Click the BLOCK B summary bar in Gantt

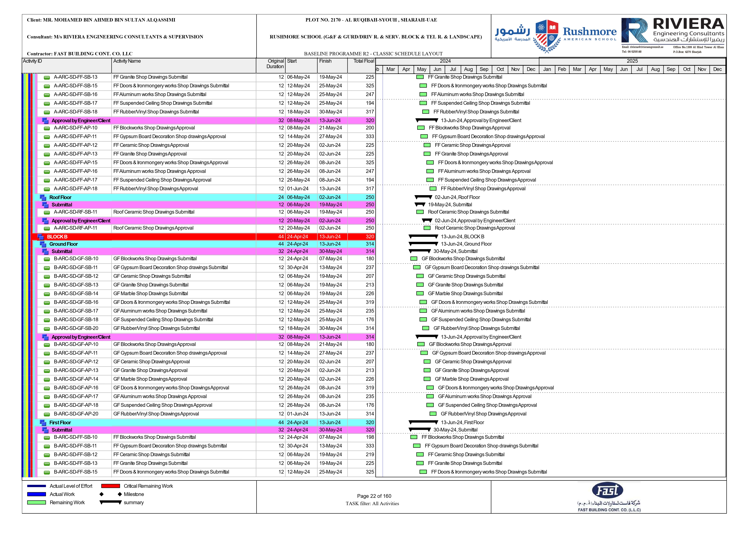pyautogui.click(x=423, y=236)
